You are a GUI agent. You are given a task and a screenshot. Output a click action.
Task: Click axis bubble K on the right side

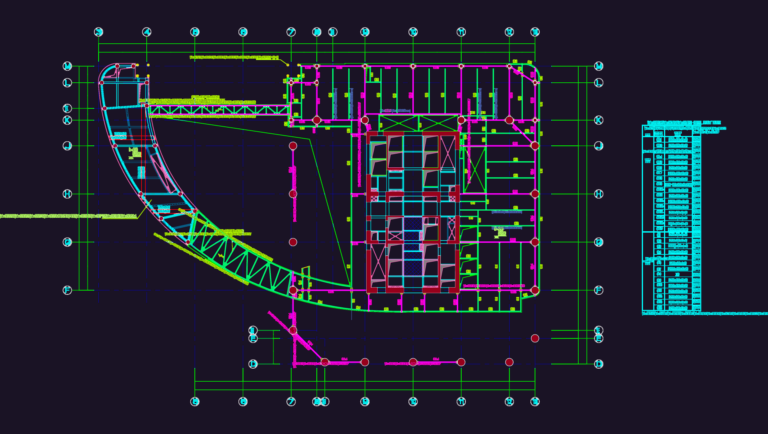[x=599, y=120]
